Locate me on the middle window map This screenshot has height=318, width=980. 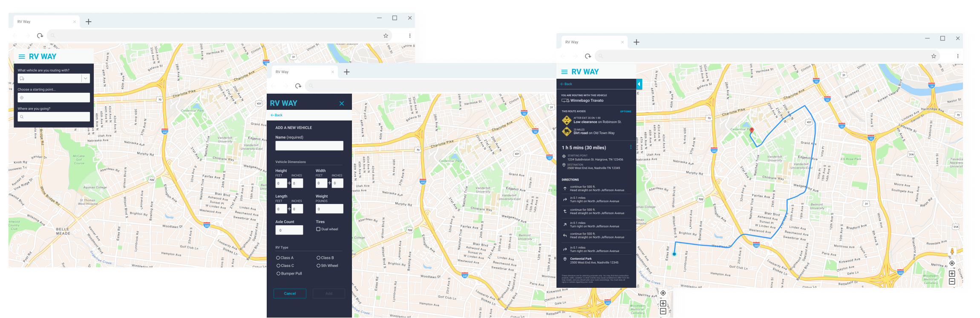[663, 293]
